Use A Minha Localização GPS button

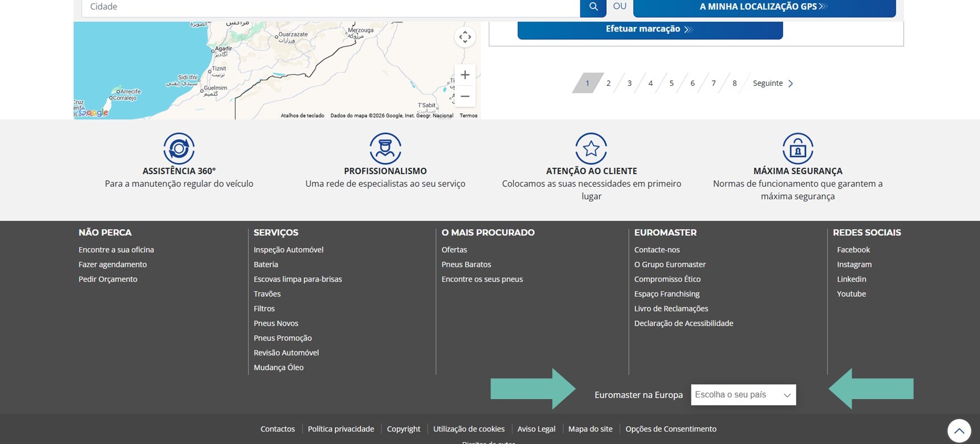(764, 7)
